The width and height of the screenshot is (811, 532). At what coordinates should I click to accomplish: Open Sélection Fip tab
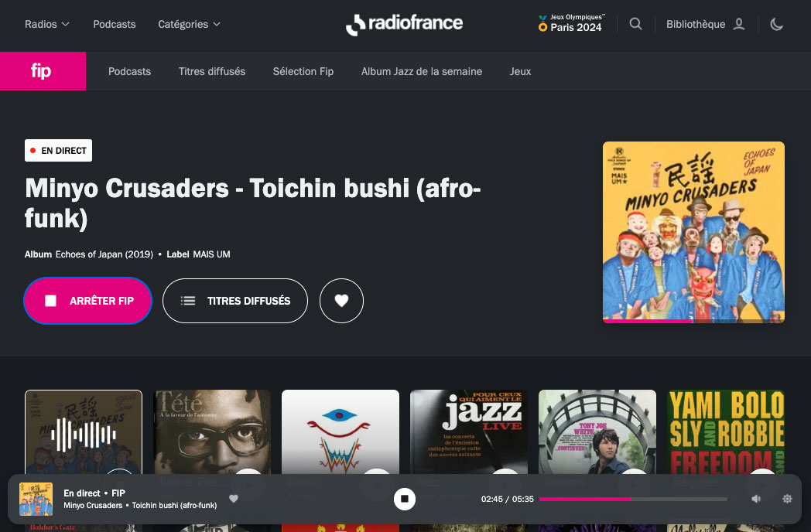tap(303, 71)
